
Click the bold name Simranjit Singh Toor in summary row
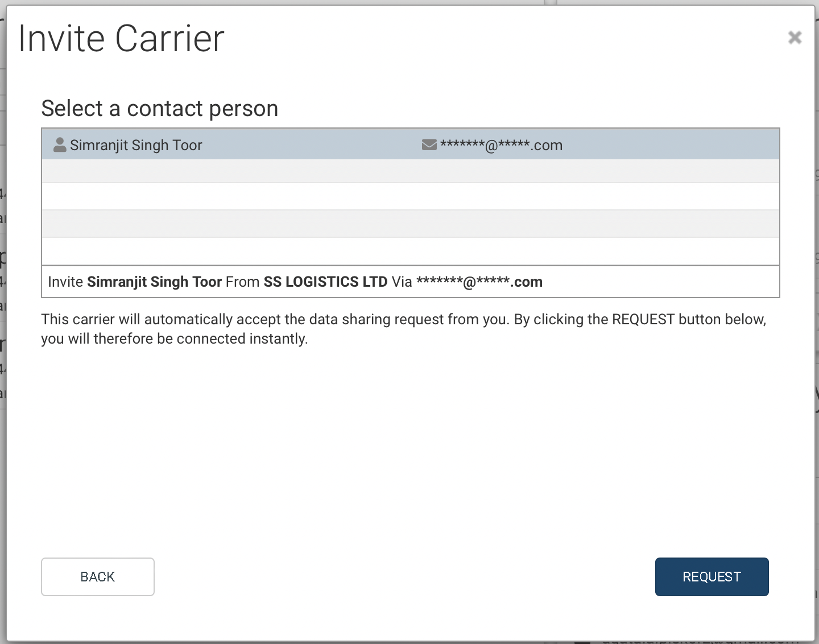pos(155,282)
